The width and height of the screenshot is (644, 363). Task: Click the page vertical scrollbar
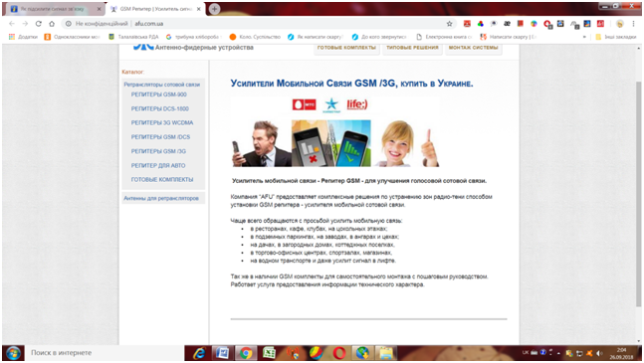pos(638,193)
